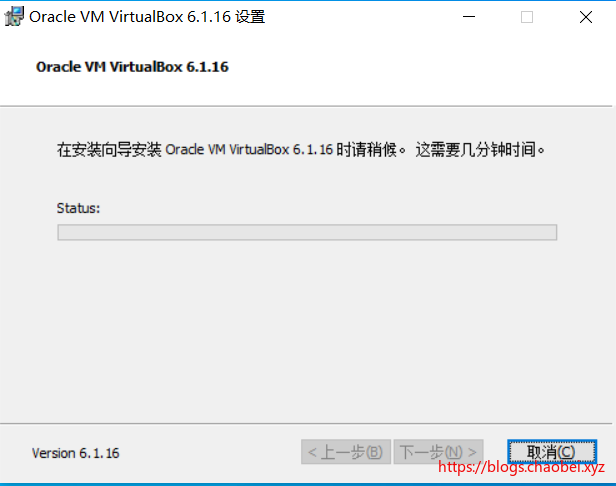Image resolution: width=616 pixels, height=486 pixels.
Task: Go back using the 上一步(B) button
Action: point(346,452)
